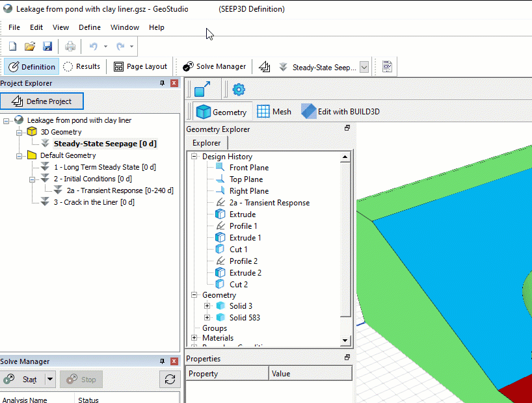Screen dimensions: 532x403
Task: Expand Solid 583 node
Action: pyautogui.click(x=207, y=317)
